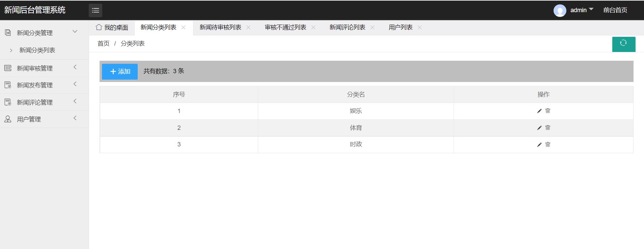Click the 新闻发布管理 sidebar icon
The width and height of the screenshot is (644, 249).
[x=8, y=85]
